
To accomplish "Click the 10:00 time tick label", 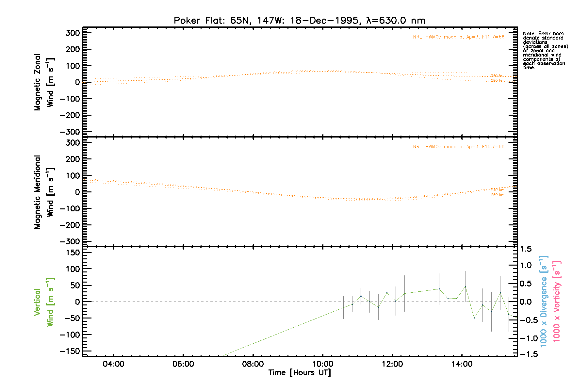I will [x=322, y=364].
